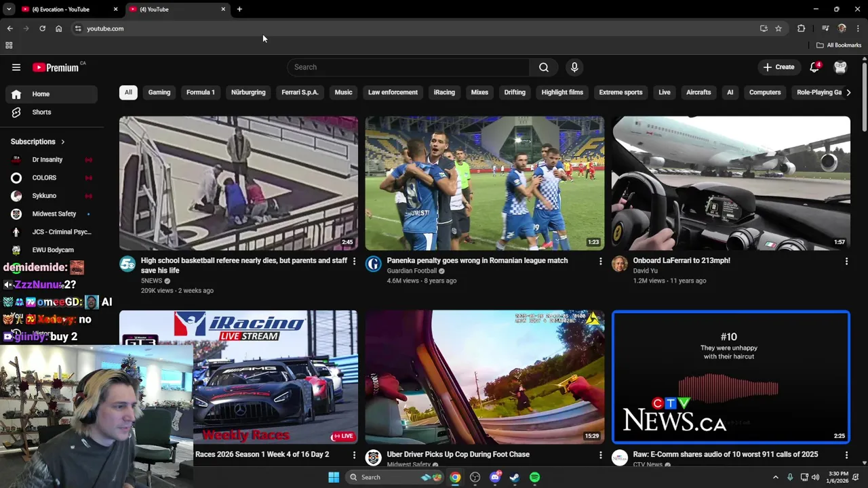Screen dimensions: 868x488
Task: Open Chrome three-dot menu
Action: point(858,28)
